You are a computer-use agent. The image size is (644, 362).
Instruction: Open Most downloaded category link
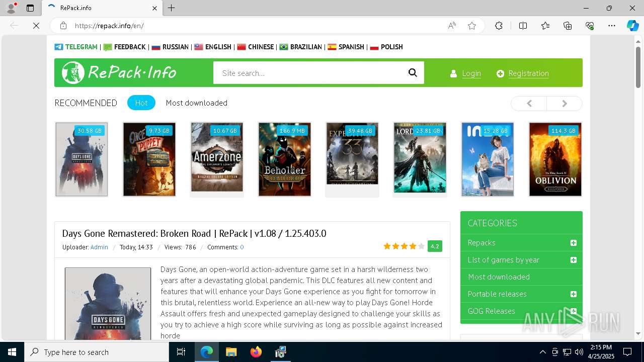[x=499, y=277]
